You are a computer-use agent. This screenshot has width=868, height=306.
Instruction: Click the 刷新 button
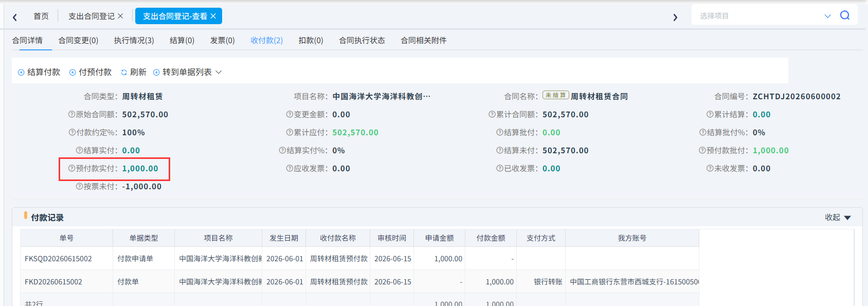134,73
